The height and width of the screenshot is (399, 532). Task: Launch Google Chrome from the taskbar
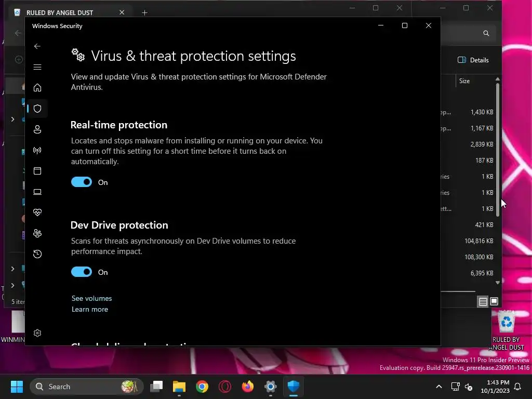pos(202,387)
